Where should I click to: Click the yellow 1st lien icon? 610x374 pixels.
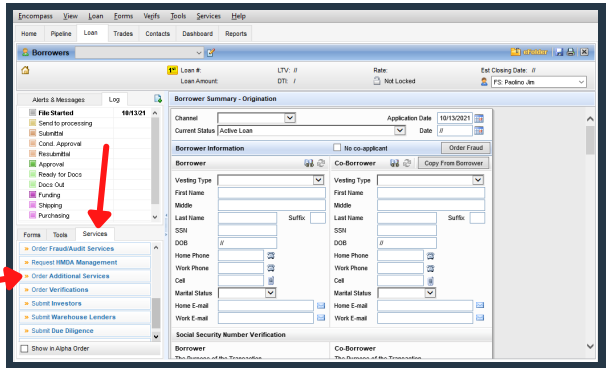pos(172,70)
